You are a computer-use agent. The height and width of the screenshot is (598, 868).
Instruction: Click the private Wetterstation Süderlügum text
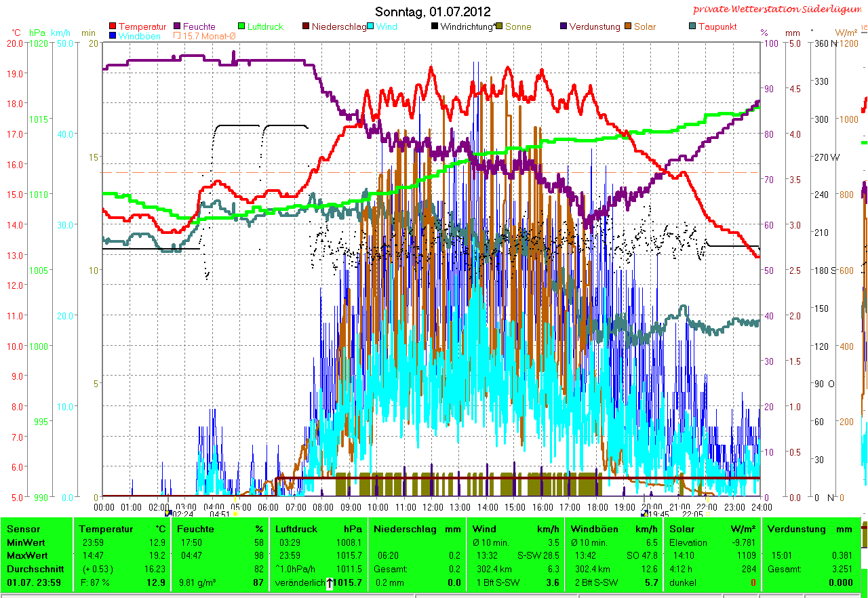pos(779,9)
